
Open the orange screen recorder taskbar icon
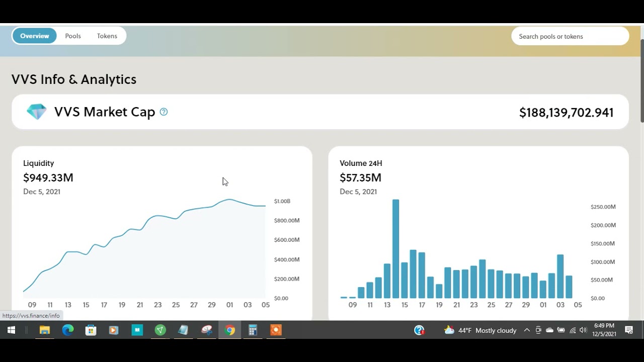tap(276, 330)
